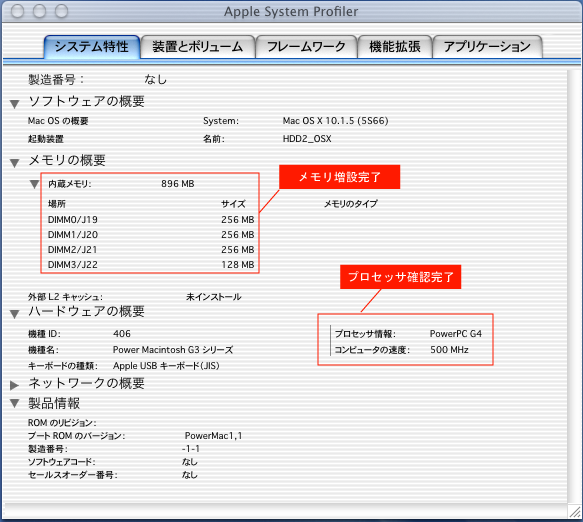Zoom the Apple System Profiler window
This screenshot has height=522, width=583.
[x=62, y=11]
